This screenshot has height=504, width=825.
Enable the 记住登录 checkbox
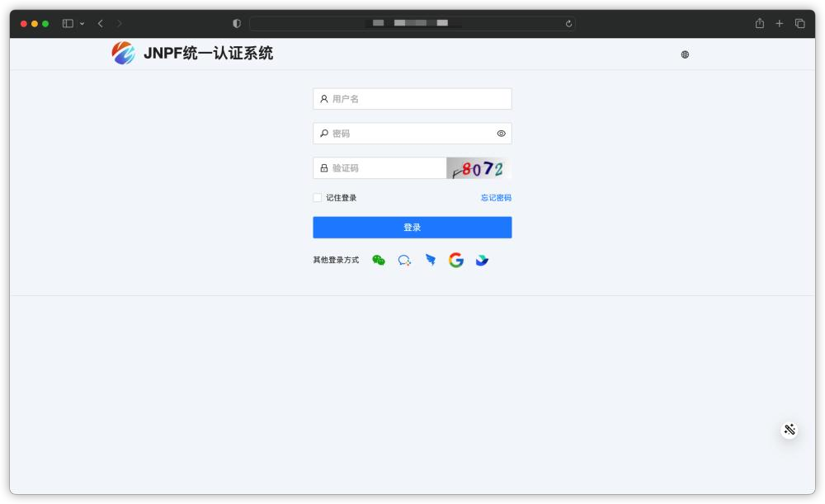pyautogui.click(x=316, y=197)
